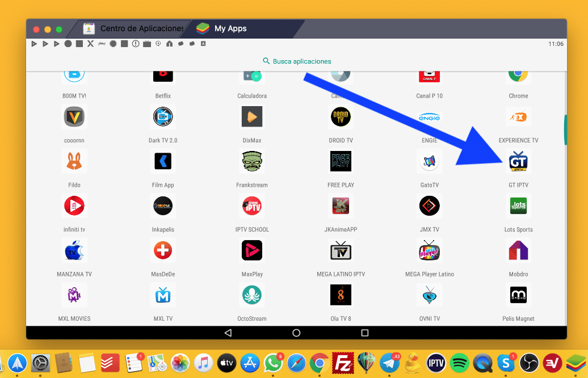Open OctoStream
Viewport: 588px width, 378px height.
coord(252,295)
